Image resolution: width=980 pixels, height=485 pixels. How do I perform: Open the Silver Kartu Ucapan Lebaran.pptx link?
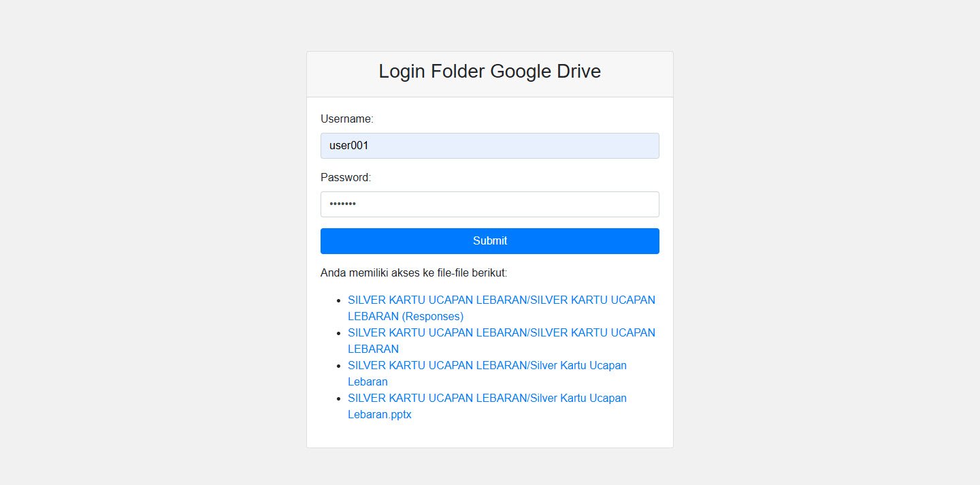point(487,406)
